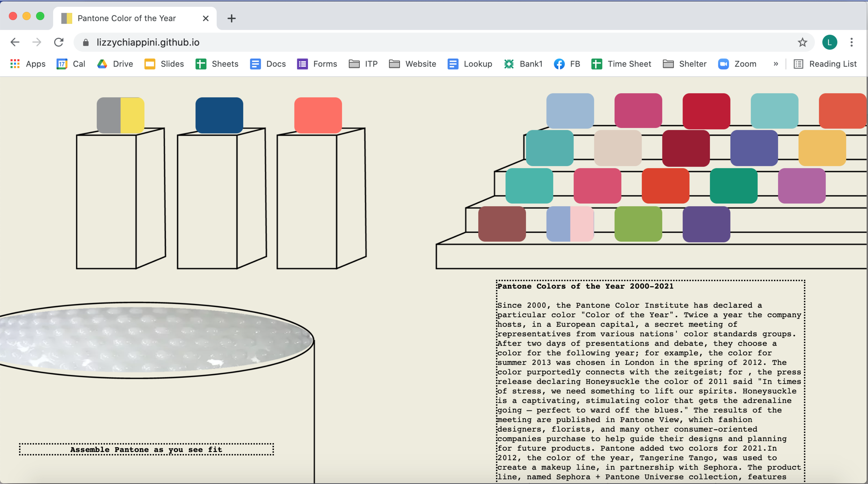Pick the split blue and pink swatch
868x484 pixels.
point(570,224)
